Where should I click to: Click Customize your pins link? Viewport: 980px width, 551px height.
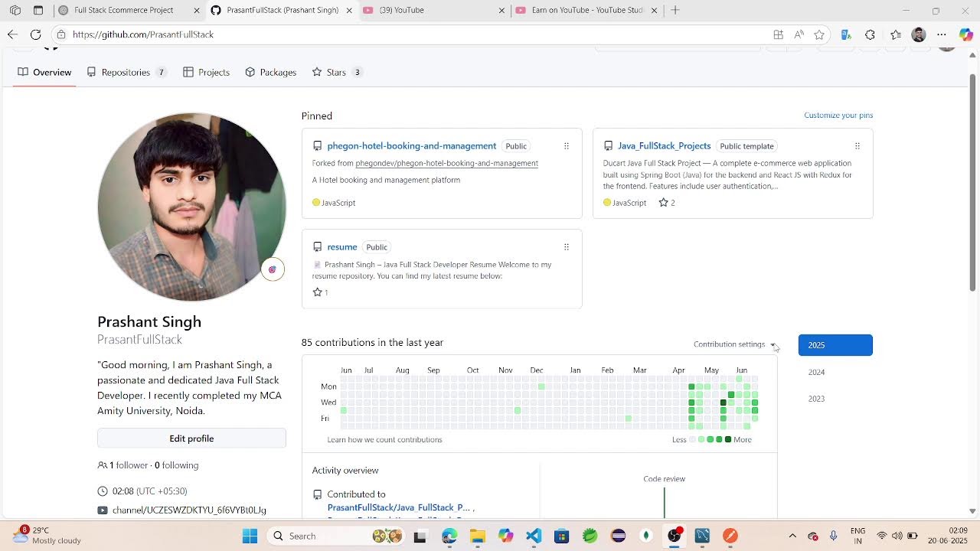coord(838,116)
